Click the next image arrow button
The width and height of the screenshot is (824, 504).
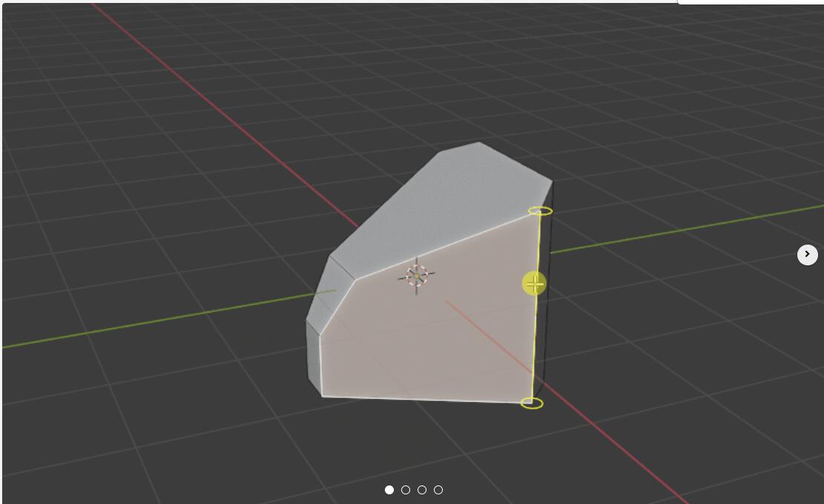click(807, 255)
